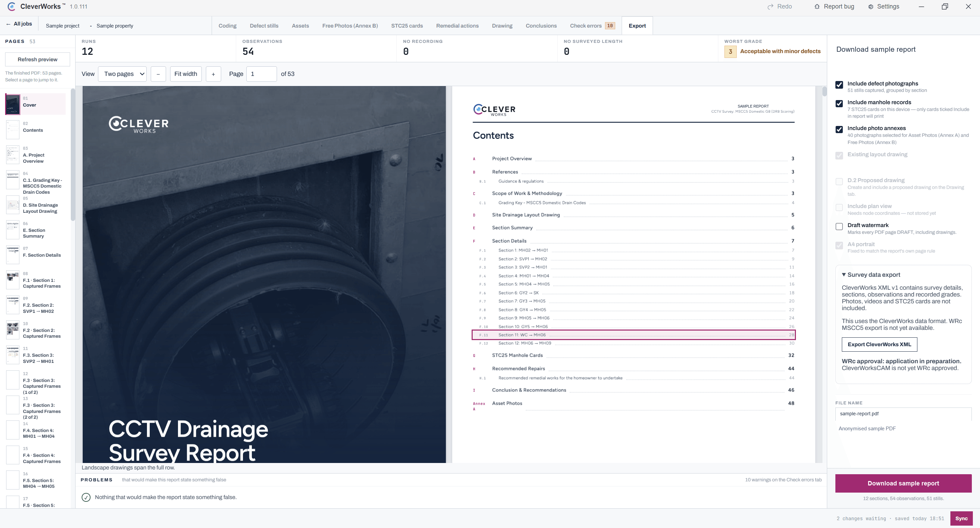980x528 pixels.
Task: Uncheck Include photo annexes
Action: [x=839, y=129]
